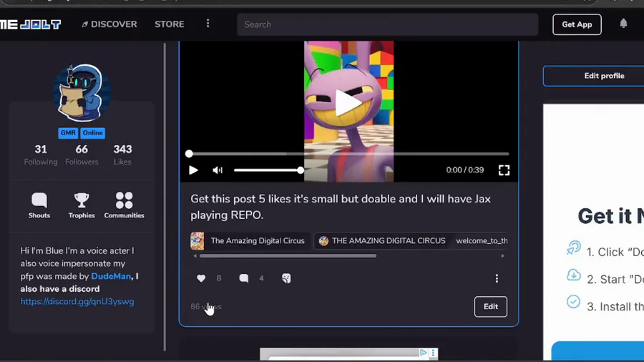Image resolution: width=644 pixels, height=362 pixels.
Task: Click the Get App button
Action: click(577, 24)
